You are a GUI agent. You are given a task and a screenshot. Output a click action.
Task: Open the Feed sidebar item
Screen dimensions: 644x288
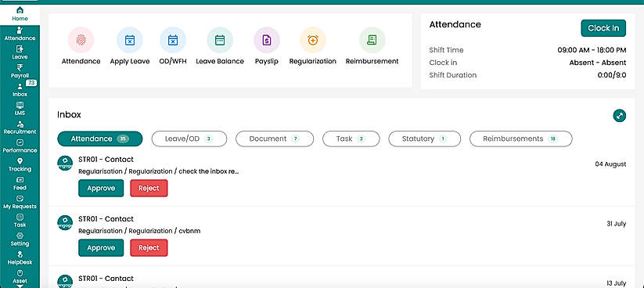pos(20,184)
